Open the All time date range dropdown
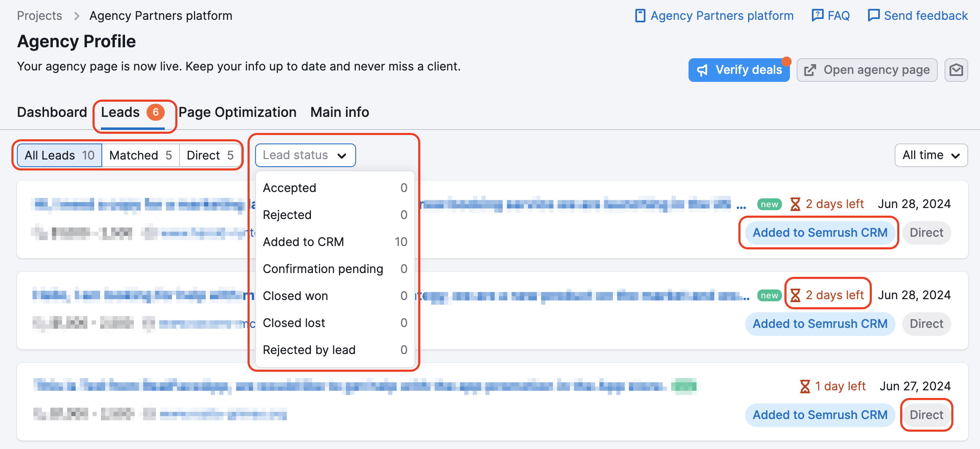Image resolution: width=980 pixels, height=449 pixels. pos(931,155)
